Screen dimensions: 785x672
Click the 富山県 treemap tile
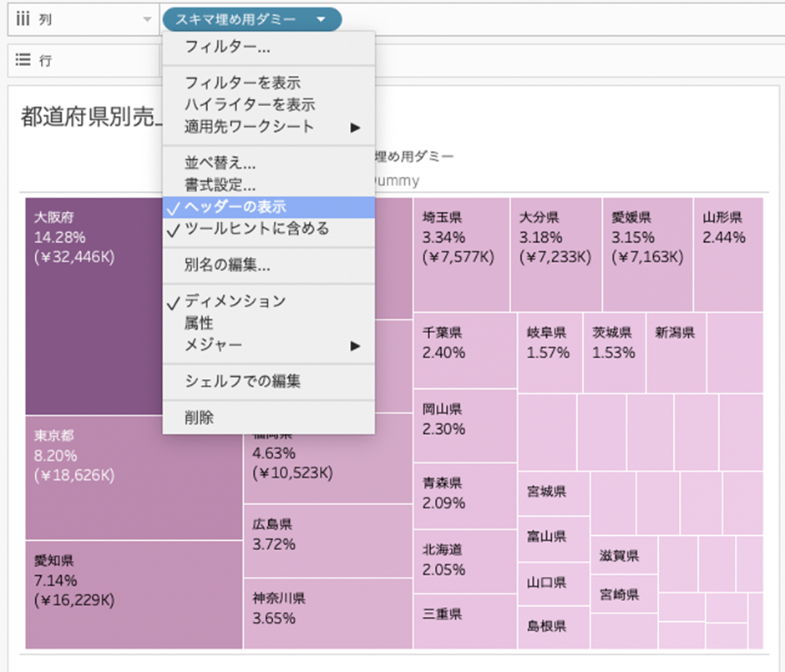click(554, 539)
